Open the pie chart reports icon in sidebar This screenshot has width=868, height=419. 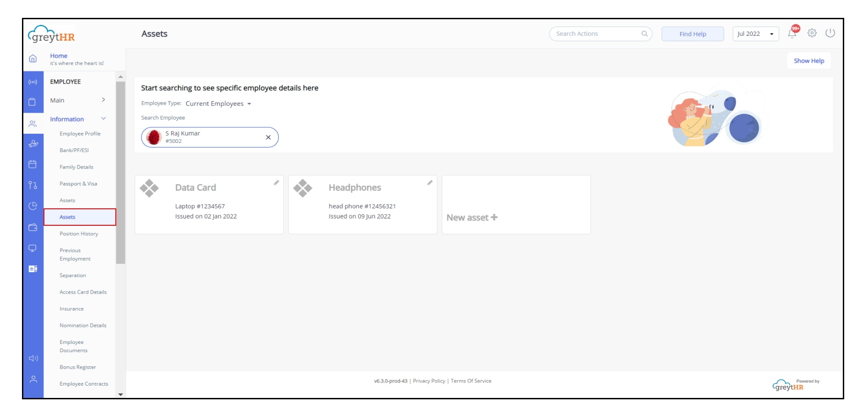33,206
